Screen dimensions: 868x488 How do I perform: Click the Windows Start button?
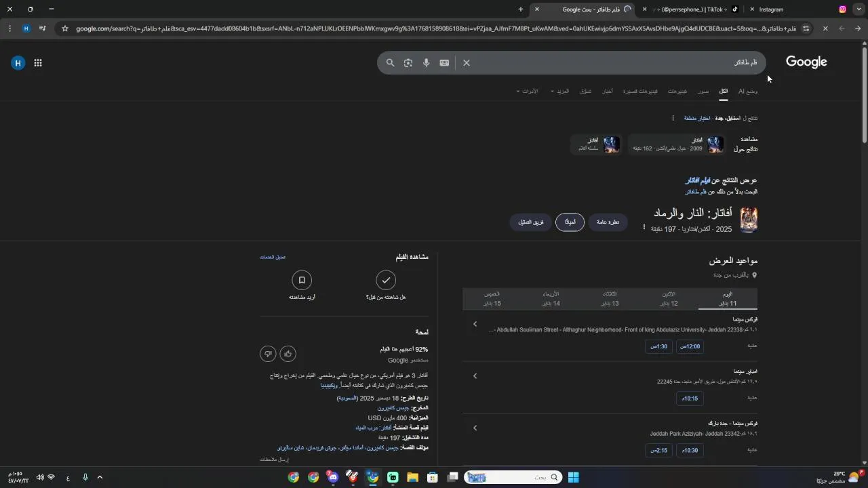[573, 477]
